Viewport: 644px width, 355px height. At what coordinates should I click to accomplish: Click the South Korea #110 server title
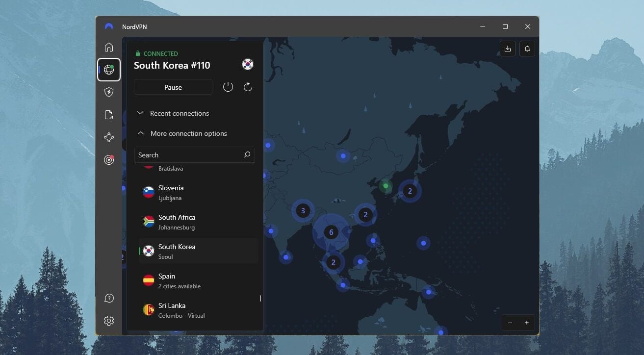pos(172,65)
